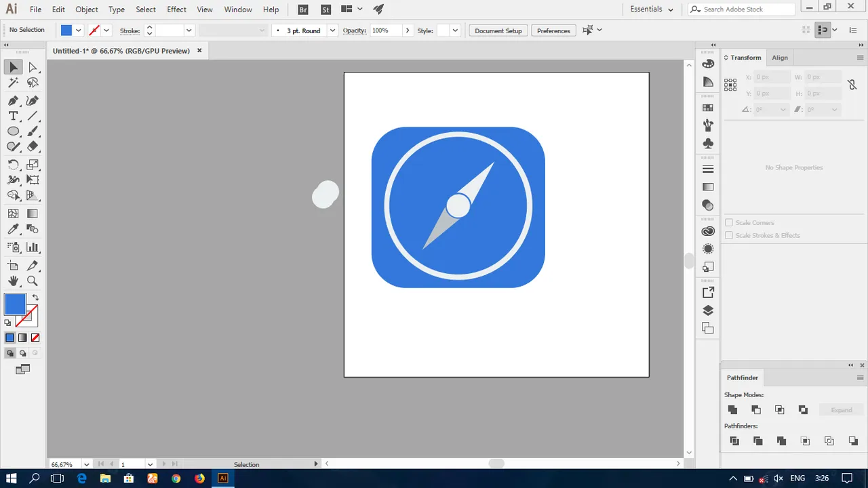This screenshot has width=868, height=488.
Task: Open the stroke weight dropdown
Action: (x=189, y=30)
